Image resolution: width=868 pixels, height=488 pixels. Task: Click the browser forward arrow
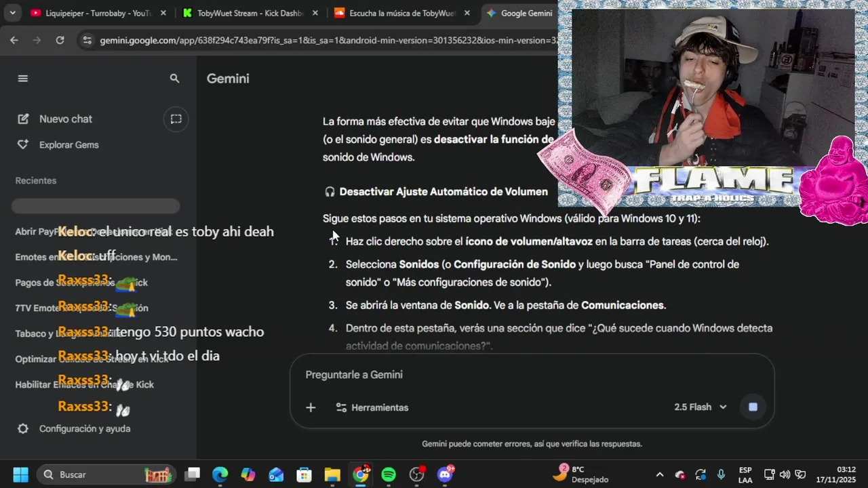37,40
